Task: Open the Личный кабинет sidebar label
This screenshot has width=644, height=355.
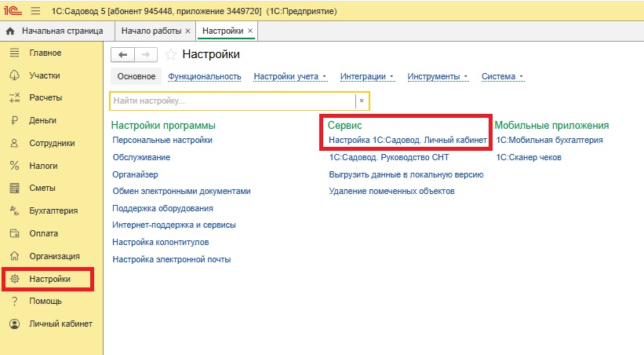Action: point(60,324)
